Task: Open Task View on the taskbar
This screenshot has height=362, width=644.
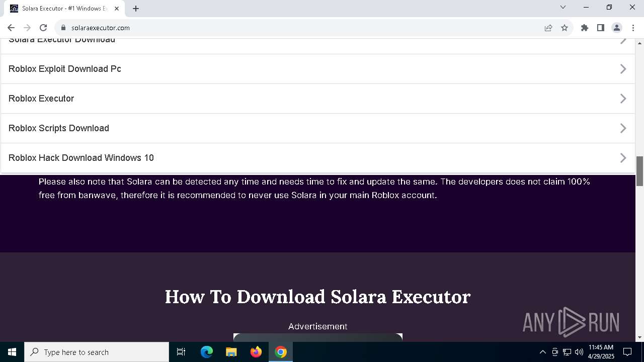Action: 181,352
